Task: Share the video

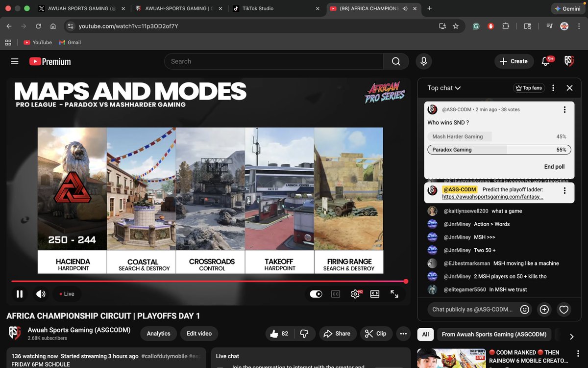Action: pyautogui.click(x=336, y=334)
